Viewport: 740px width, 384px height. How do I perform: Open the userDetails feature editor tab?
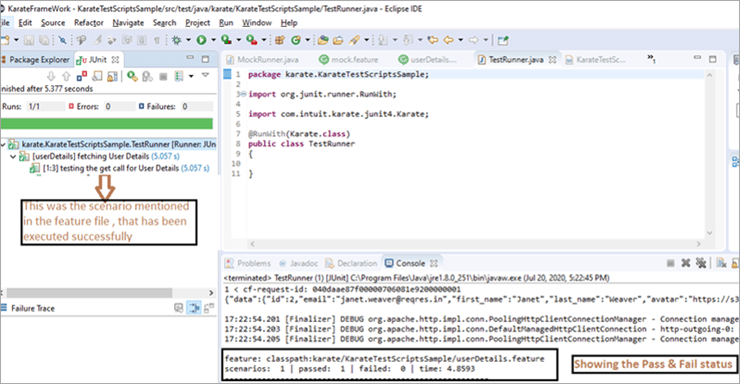pos(428,59)
